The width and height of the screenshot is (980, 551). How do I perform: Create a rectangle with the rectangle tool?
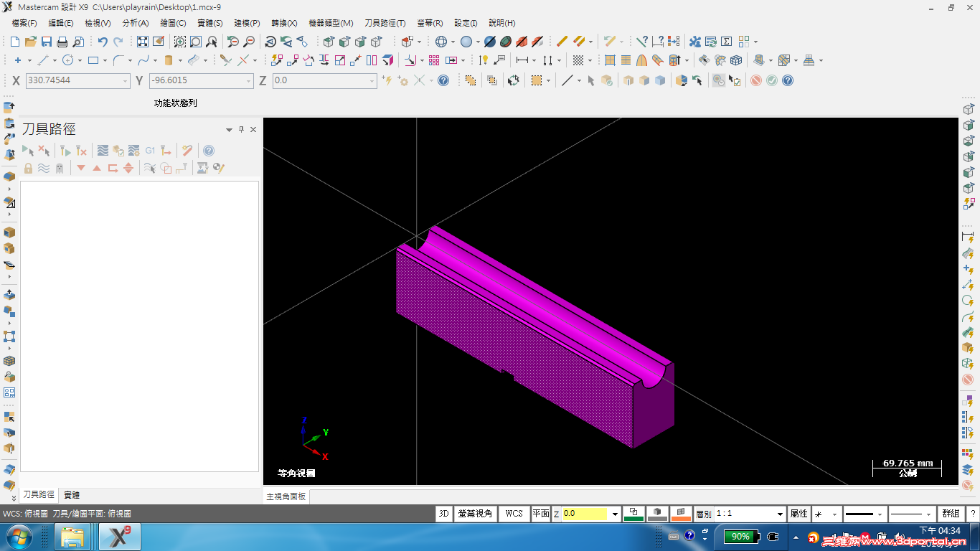click(93, 60)
